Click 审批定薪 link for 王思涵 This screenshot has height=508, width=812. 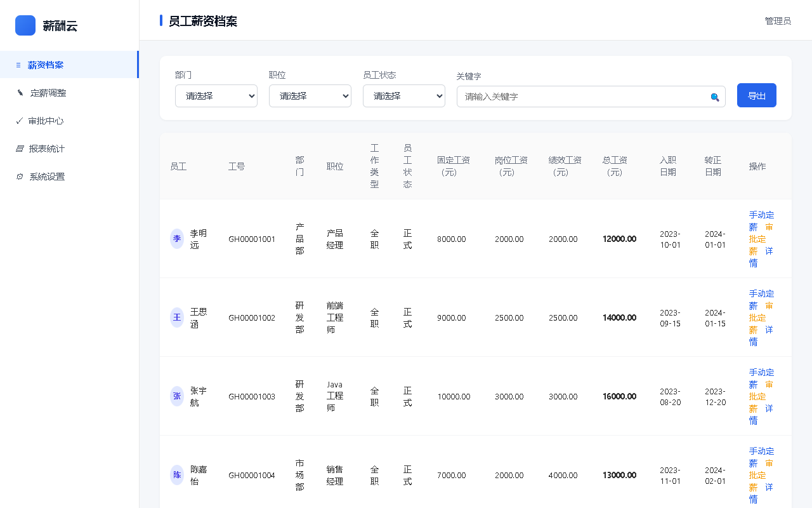pyautogui.click(x=761, y=317)
